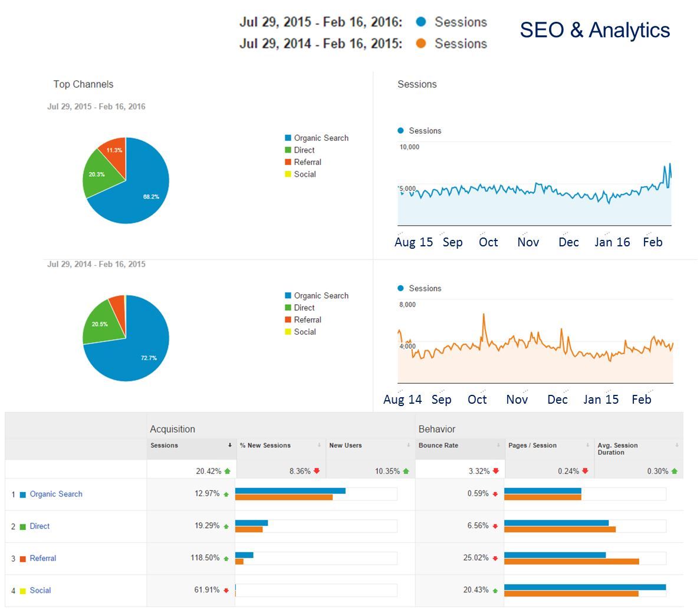Viewport: 700px width, 610px height.
Task: Click the 0.59% Organic Search bounce rate value
Action: pos(478,493)
